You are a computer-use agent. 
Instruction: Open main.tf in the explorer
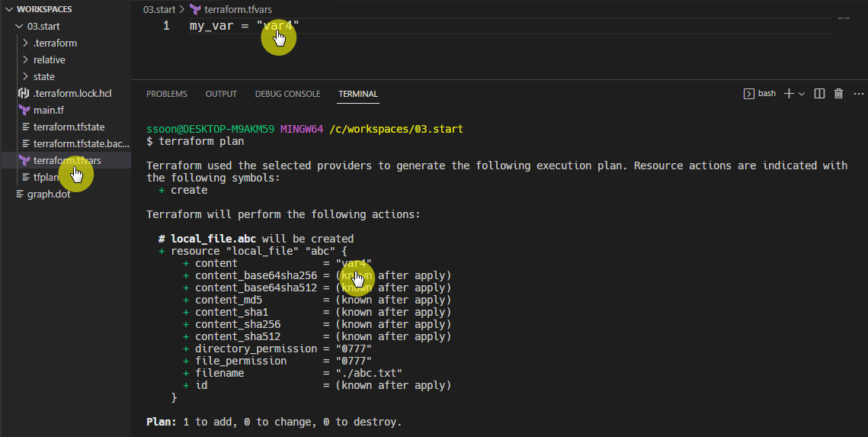pos(49,111)
